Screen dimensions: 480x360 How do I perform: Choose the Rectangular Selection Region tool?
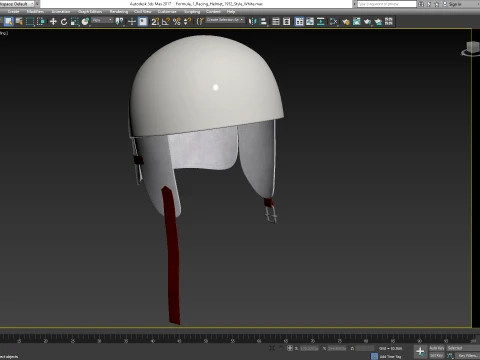30,22
